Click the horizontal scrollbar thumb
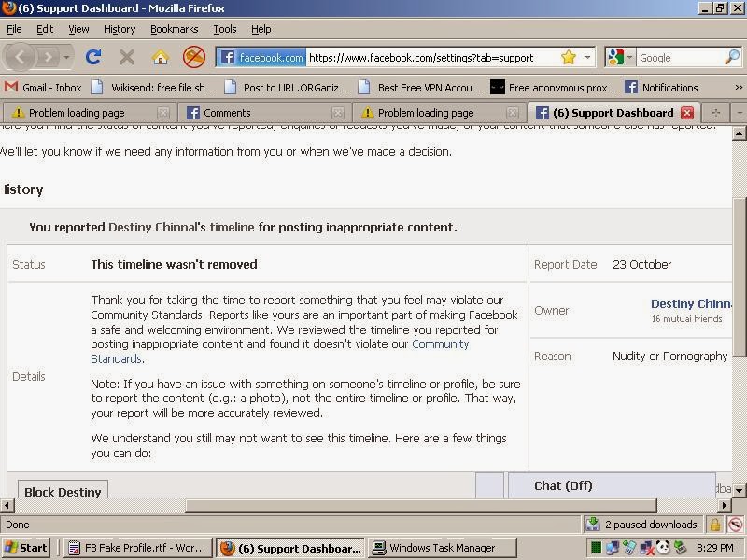Image resolution: width=747 pixels, height=560 pixels. pos(421,505)
